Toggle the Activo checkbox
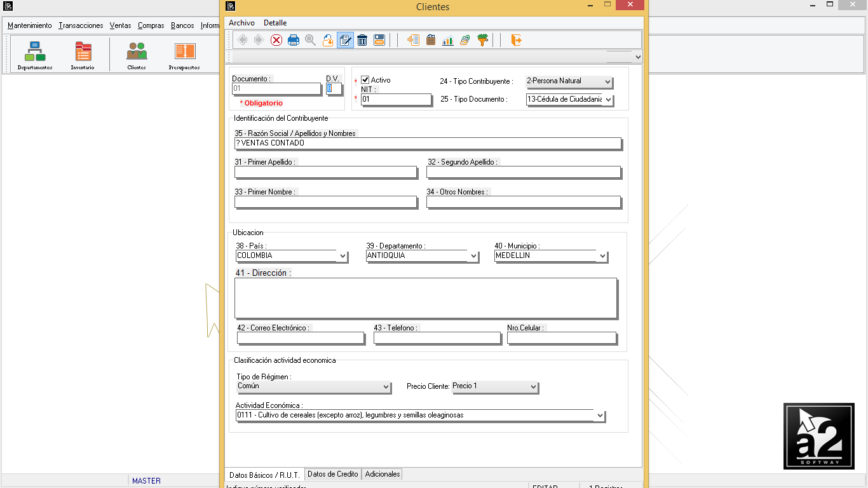Image resolution: width=868 pixels, height=488 pixels. pyautogui.click(x=365, y=80)
